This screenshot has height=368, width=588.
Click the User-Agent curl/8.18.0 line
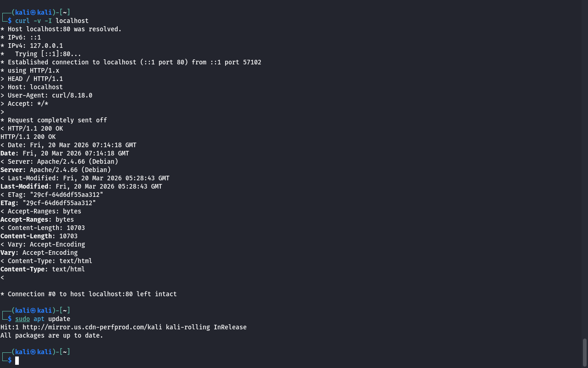(50, 95)
